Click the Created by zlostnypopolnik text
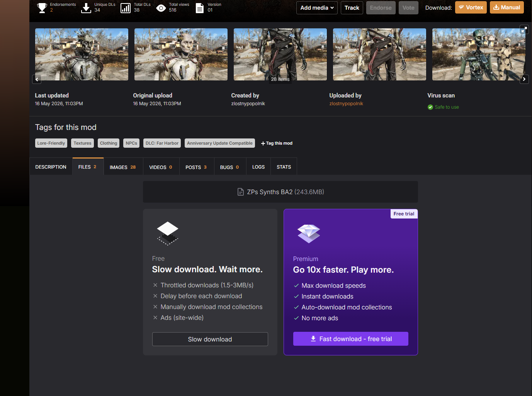The height and width of the screenshot is (396, 532). point(248,104)
